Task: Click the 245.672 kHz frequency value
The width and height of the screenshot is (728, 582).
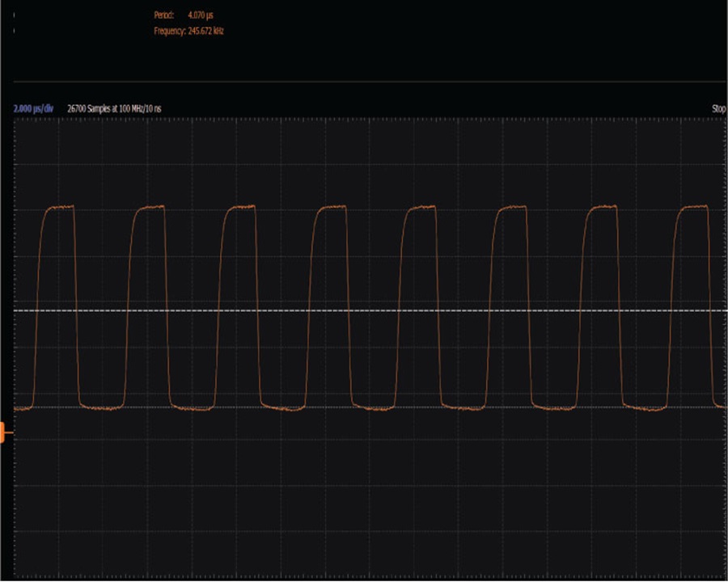Action: [x=205, y=31]
